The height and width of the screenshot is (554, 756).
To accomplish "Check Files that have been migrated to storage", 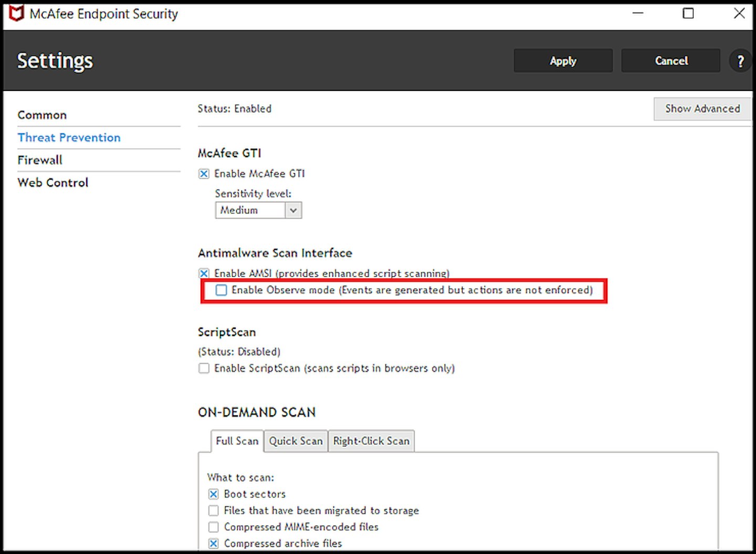I will 213,510.
